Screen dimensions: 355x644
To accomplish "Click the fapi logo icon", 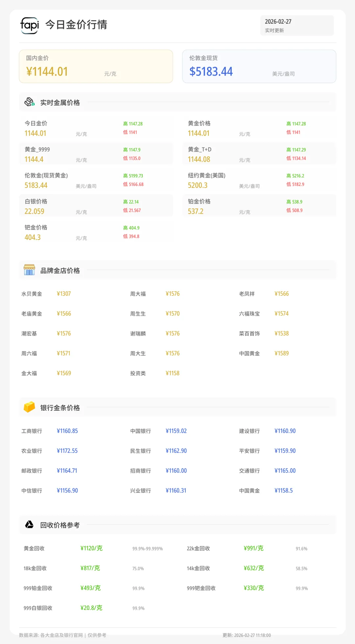I will (30, 25).
